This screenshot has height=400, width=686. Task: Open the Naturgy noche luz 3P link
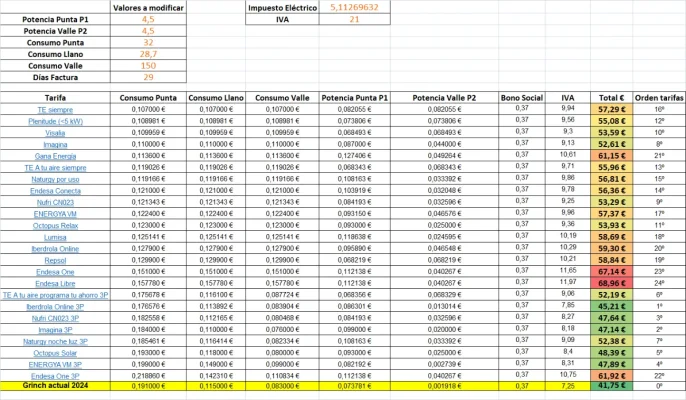point(55,342)
